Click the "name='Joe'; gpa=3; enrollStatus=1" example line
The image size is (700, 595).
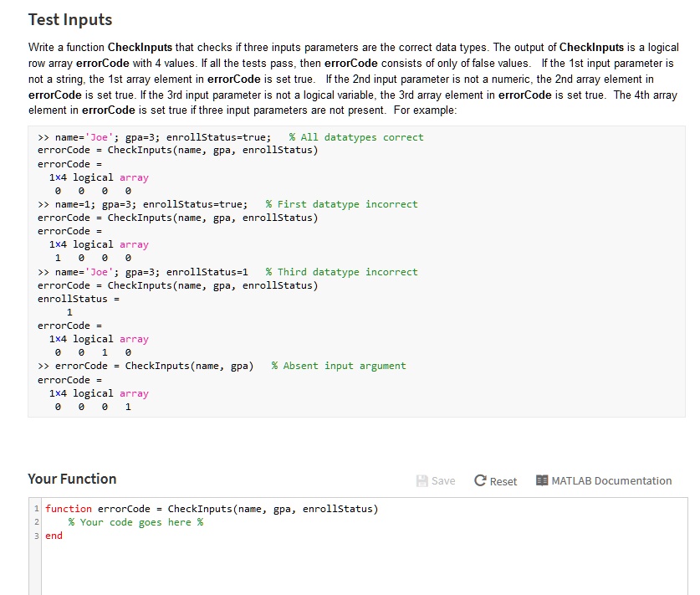151,272
